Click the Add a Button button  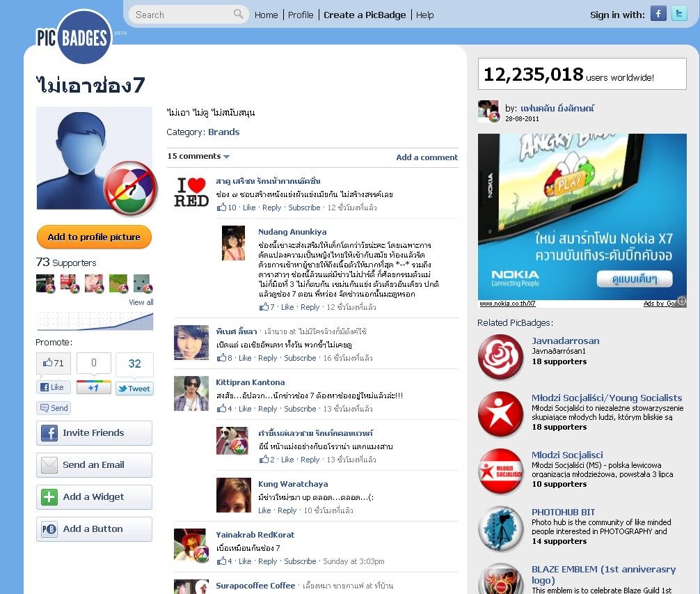coord(94,529)
